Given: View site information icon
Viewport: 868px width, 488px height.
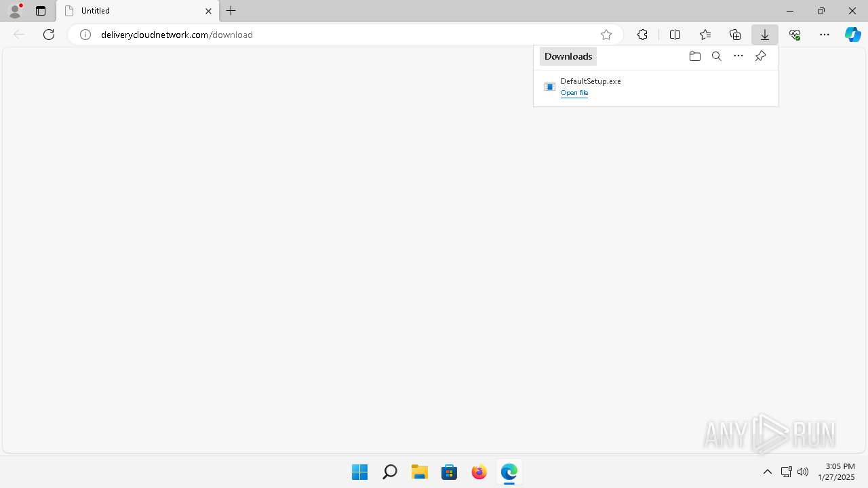Looking at the screenshot, I should (x=85, y=35).
